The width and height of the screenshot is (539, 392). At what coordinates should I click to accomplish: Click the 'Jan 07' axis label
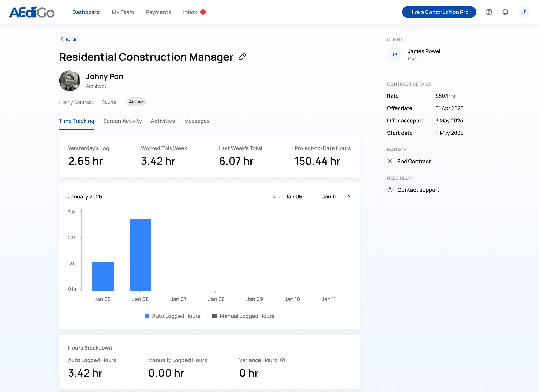click(178, 299)
